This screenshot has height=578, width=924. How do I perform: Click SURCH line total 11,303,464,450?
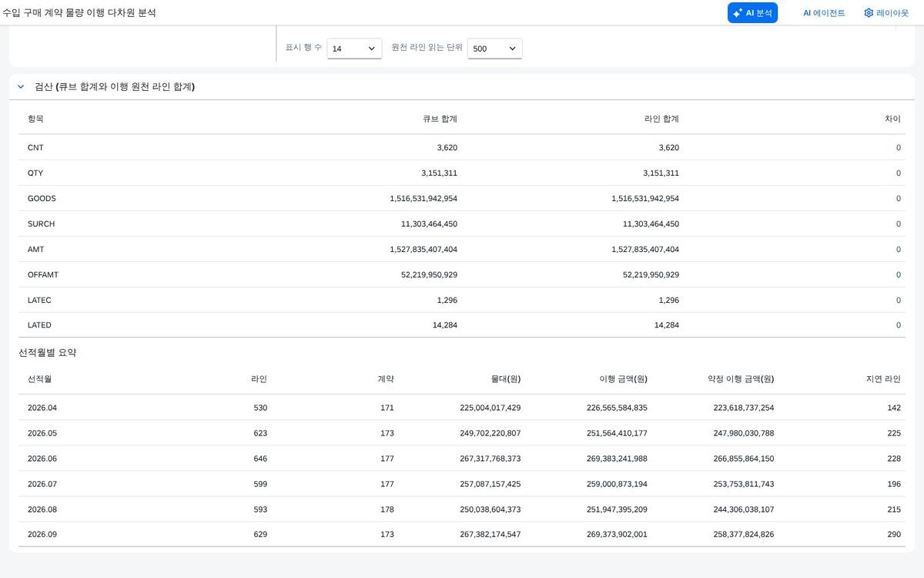coord(651,223)
